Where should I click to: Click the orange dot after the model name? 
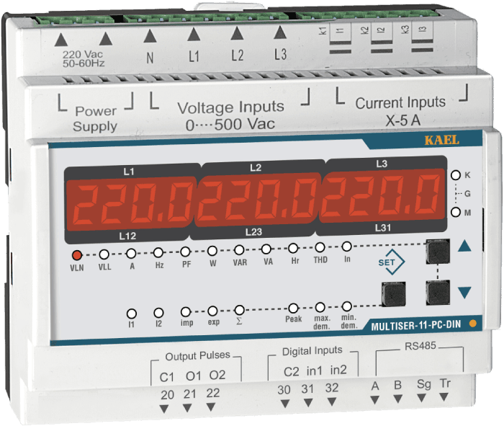click(473, 324)
